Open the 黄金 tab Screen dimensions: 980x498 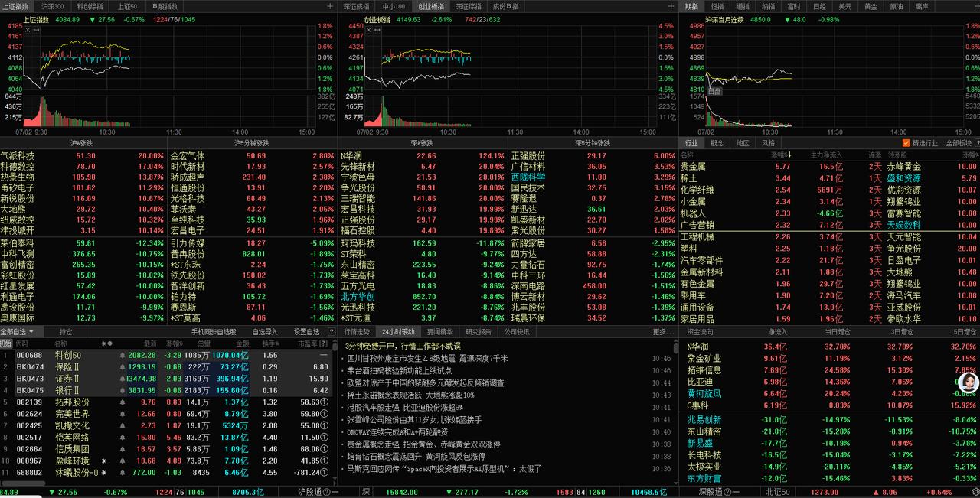[871, 6]
